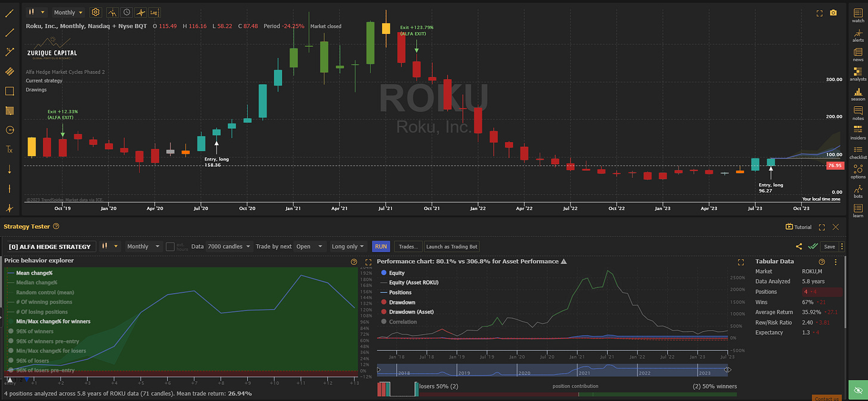Click the Trades... button
Image resolution: width=868 pixels, height=401 pixels.
tap(408, 246)
